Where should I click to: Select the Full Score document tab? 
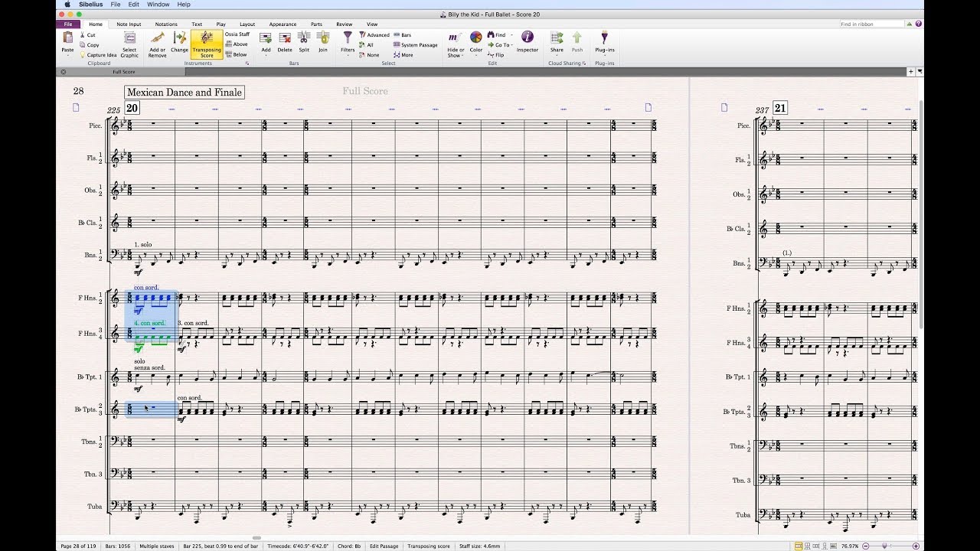point(124,72)
